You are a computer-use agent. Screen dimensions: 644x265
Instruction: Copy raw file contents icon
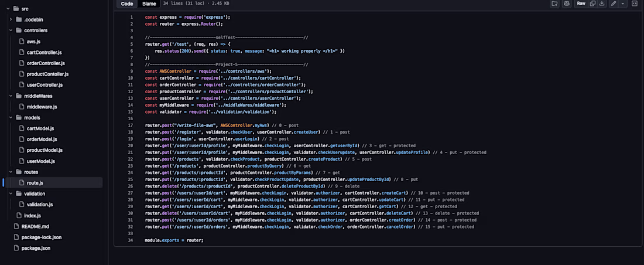point(592,4)
